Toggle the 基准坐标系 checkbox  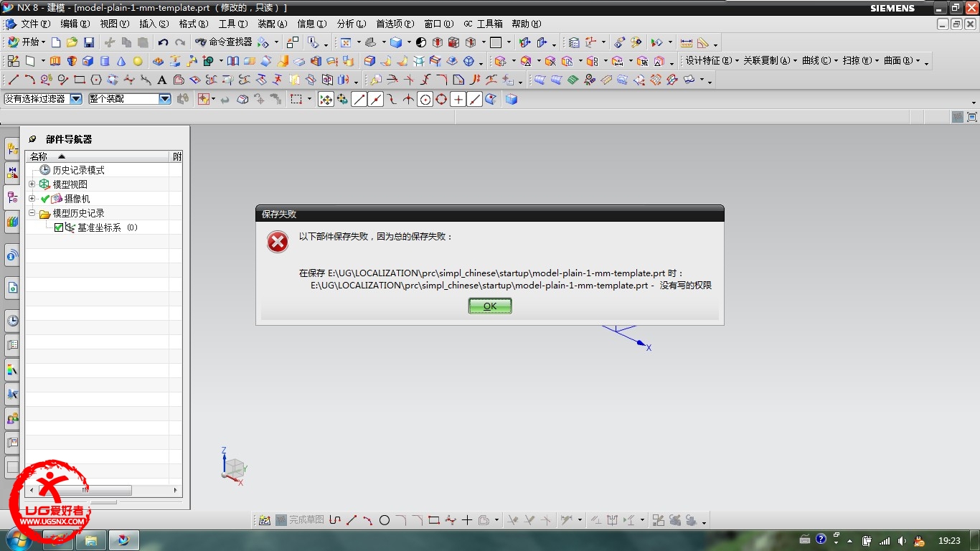coord(59,227)
